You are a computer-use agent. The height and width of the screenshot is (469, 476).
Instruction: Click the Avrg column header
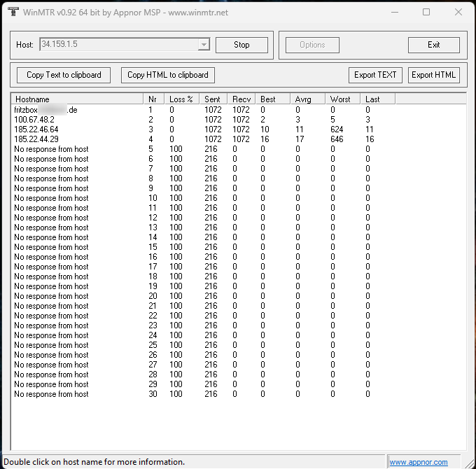308,99
